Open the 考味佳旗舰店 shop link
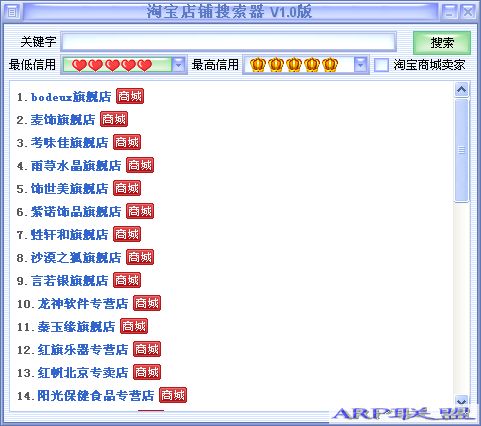481x426 pixels. [x=70, y=143]
